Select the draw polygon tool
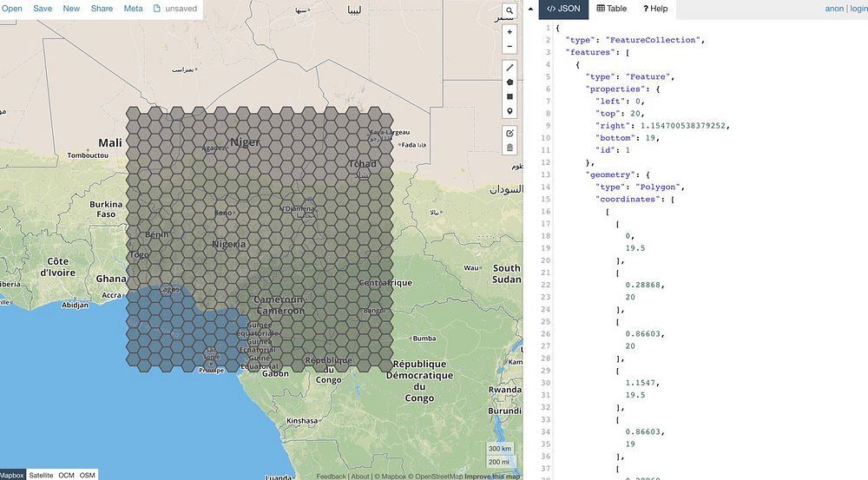Viewport: 868px width, 480px height. [510, 82]
